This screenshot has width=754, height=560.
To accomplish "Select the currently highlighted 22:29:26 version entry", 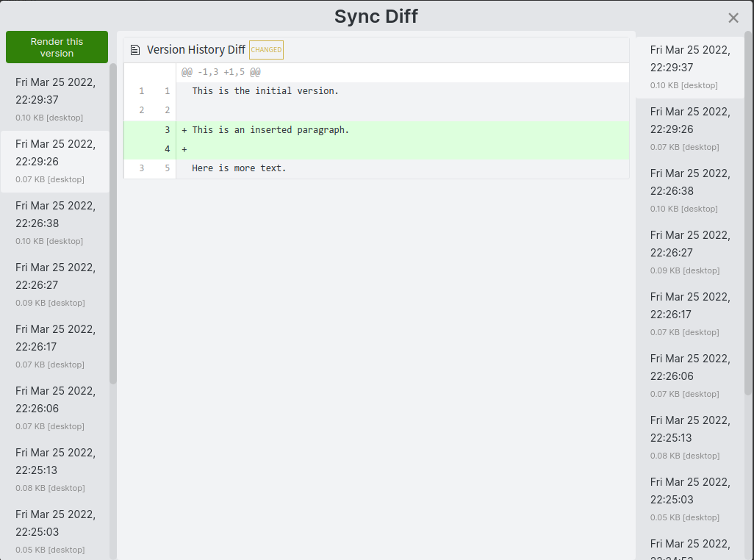I will [x=55, y=161].
